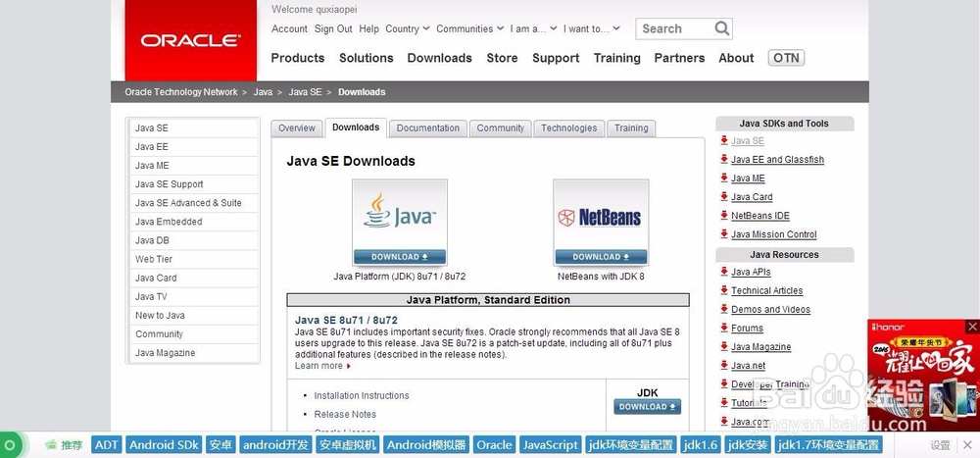980x458 pixels.
Task: Open the Support menu
Action: (x=556, y=58)
